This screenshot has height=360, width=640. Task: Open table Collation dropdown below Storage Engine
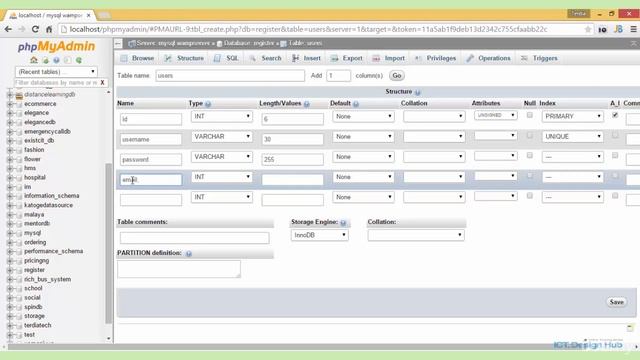tap(416, 235)
